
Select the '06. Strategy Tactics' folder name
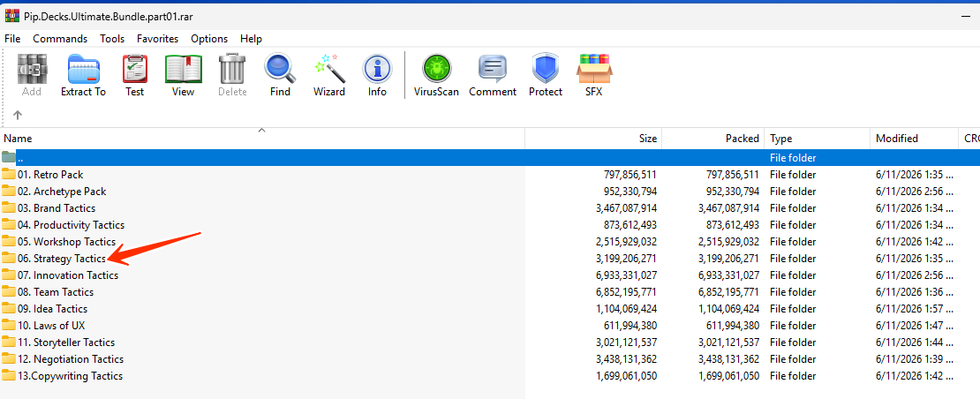tap(62, 259)
